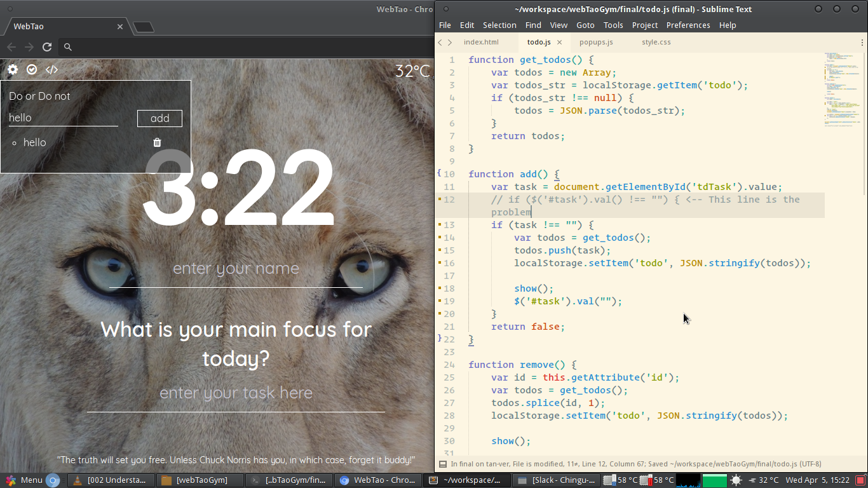The width and height of the screenshot is (868, 488).
Task: Click the closing fold bracket at line 22
Action: coord(439,338)
